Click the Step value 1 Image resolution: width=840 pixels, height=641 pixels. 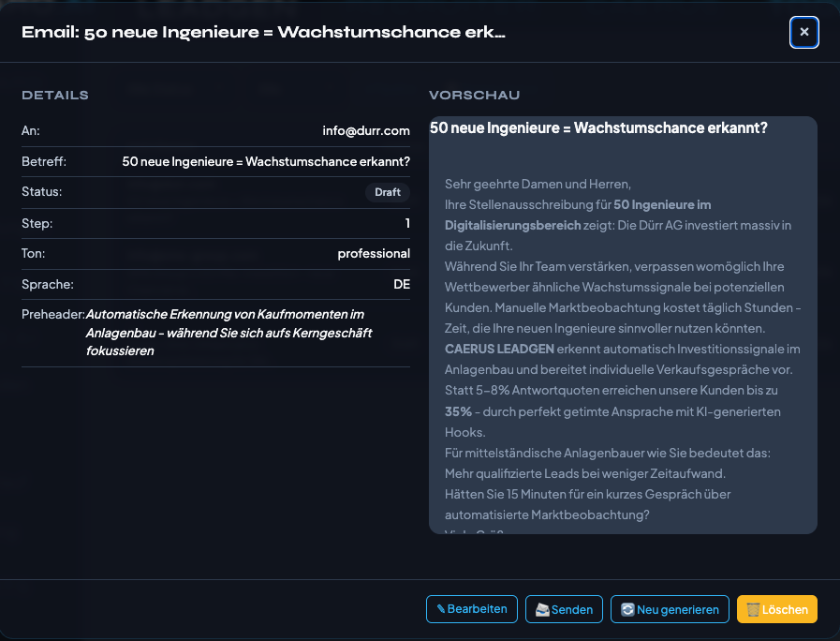[407, 223]
